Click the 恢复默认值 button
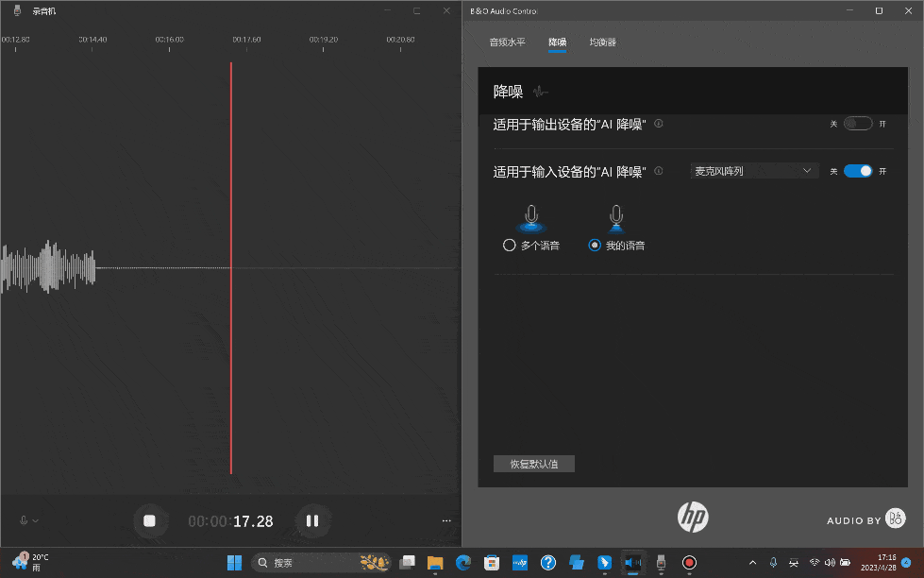 click(533, 464)
